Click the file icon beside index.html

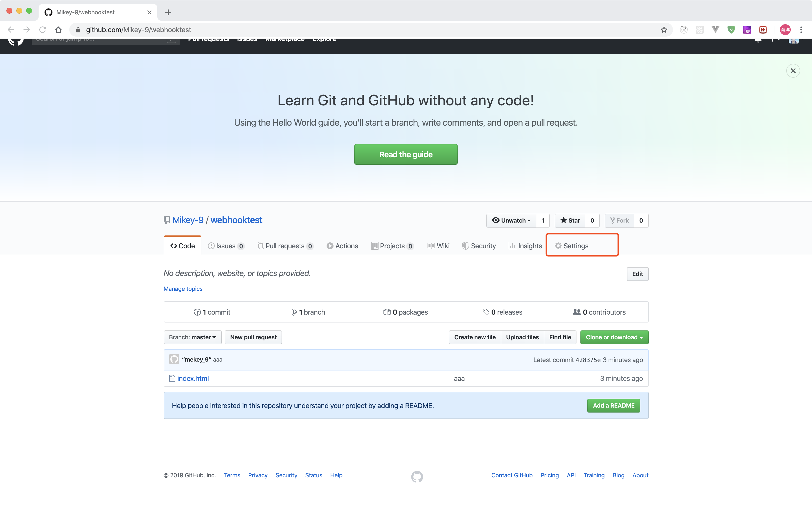click(x=172, y=378)
